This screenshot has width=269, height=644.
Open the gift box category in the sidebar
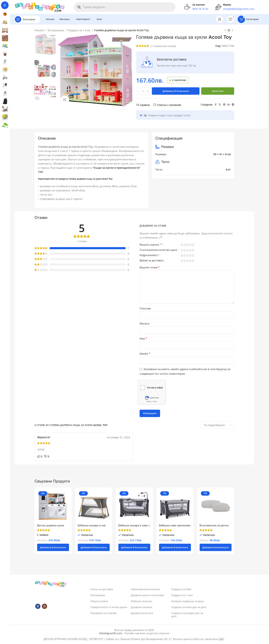[x=5, y=14]
